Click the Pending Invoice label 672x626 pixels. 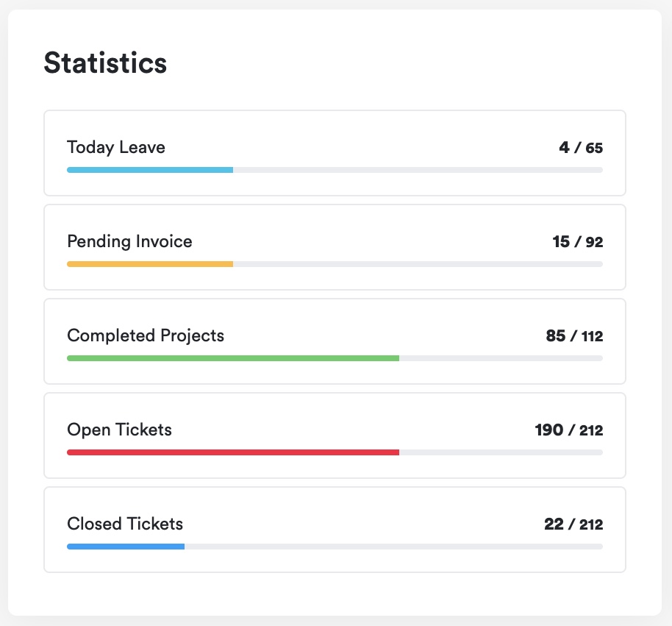pyautogui.click(x=129, y=241)
